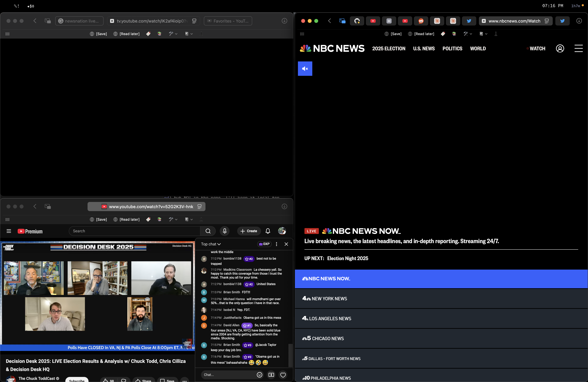
Task: Open the YouTube guide hamburger menu
Action: coord(9,231)
